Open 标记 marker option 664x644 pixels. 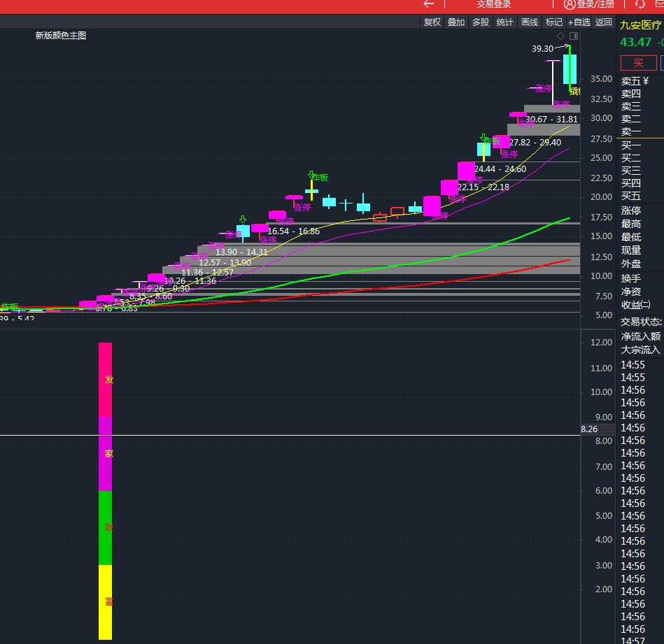coord(554,22)
